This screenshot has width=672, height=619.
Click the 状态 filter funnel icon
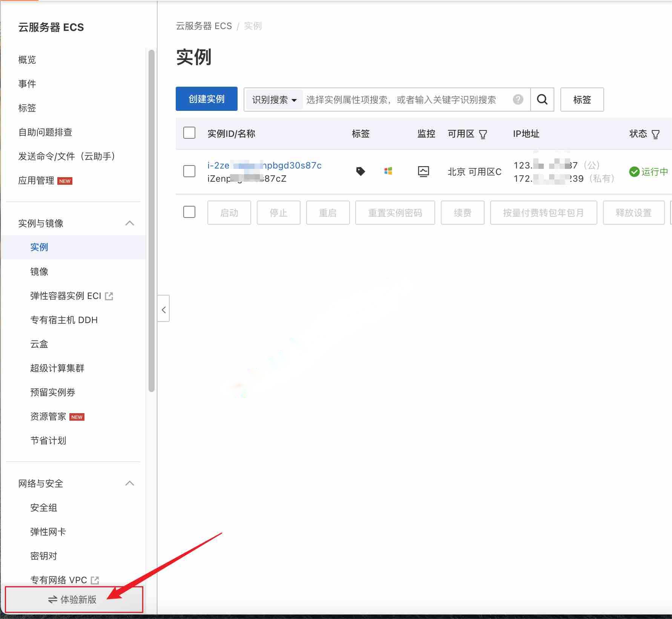click(655, 134)
